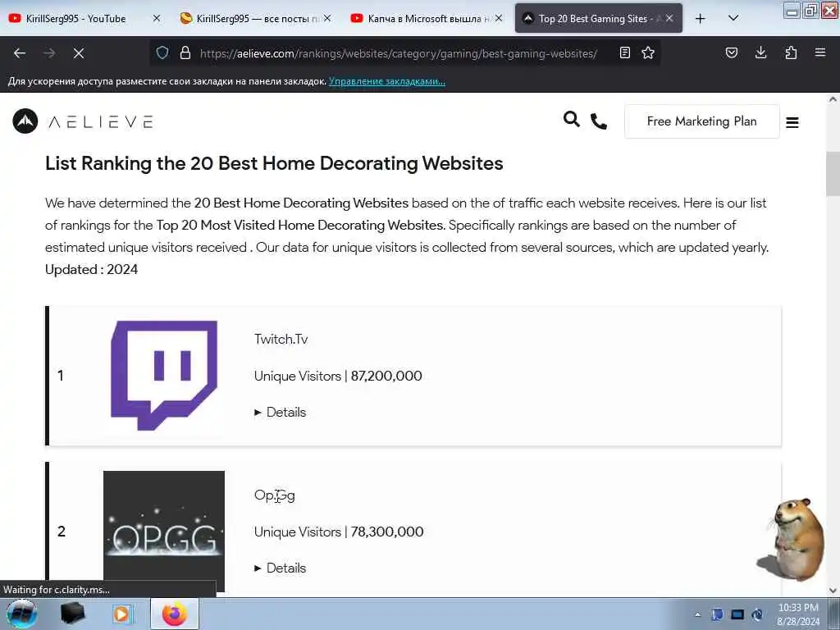Click scrollbar down arrow
This screenshot has height=630, width=840.
tap(833, 591)
